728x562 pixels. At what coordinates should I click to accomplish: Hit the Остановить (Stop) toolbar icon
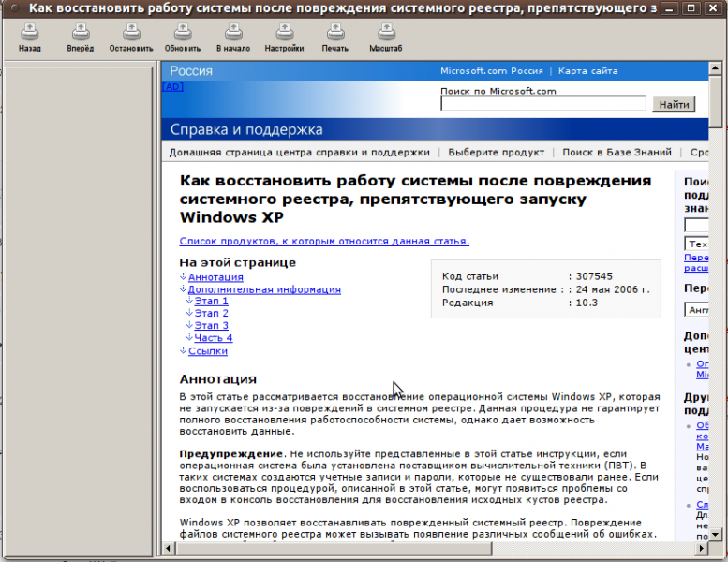point(130,37)
